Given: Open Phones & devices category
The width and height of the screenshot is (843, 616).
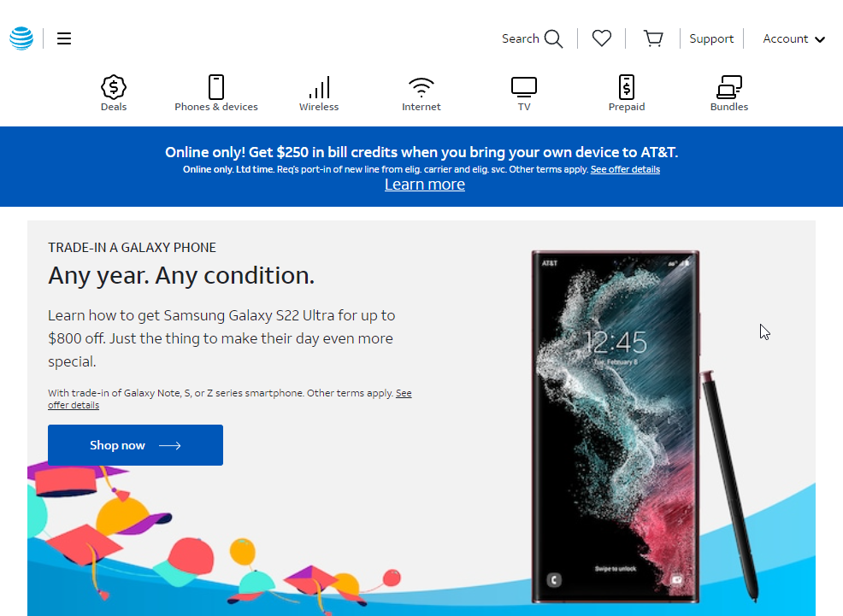Looking at the screenshot, I should tap(216, 93).
